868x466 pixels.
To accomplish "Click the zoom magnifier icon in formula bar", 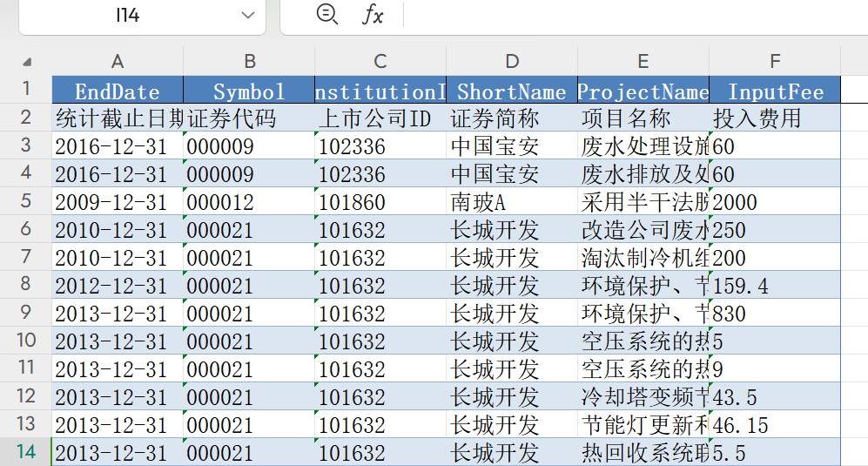I will tap(326, 14).
